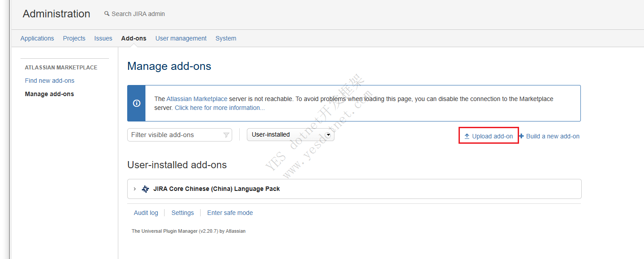Open Find new add-ons in sidebar

[x=50, y=81]
